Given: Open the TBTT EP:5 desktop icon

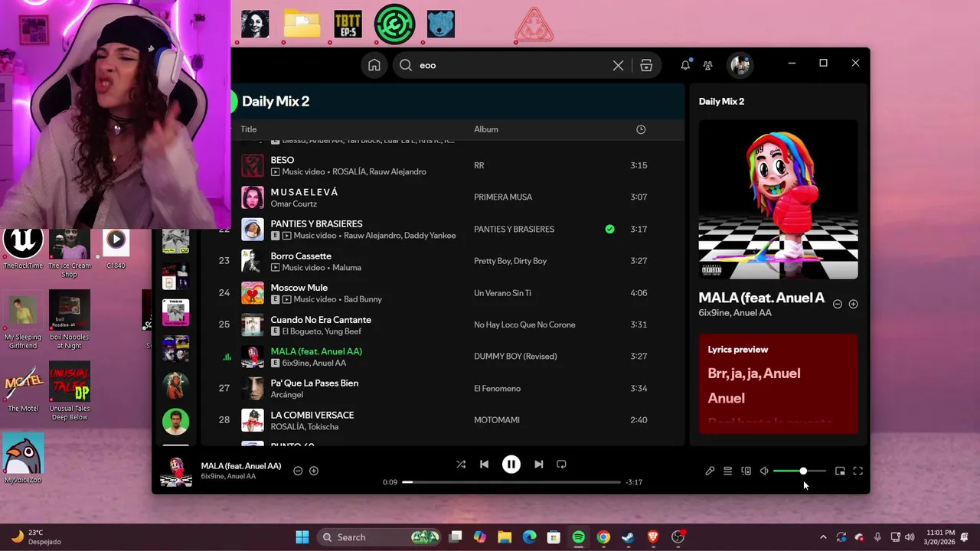Looking at the screenshot, I should 348,24.
